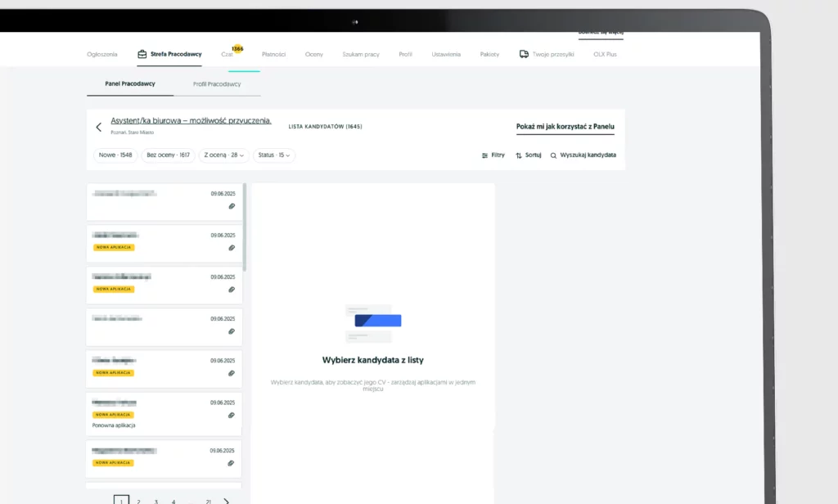
Task: Click the Sortuj sort arrows icon
Action: tap(519, 155)
